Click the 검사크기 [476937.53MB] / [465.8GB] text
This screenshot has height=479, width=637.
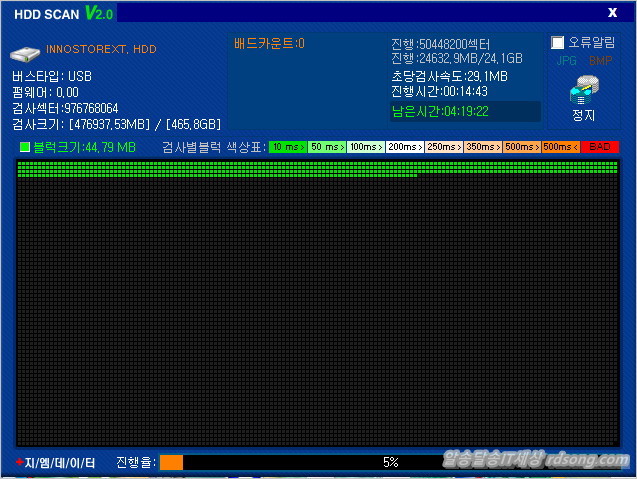(117, 124)
